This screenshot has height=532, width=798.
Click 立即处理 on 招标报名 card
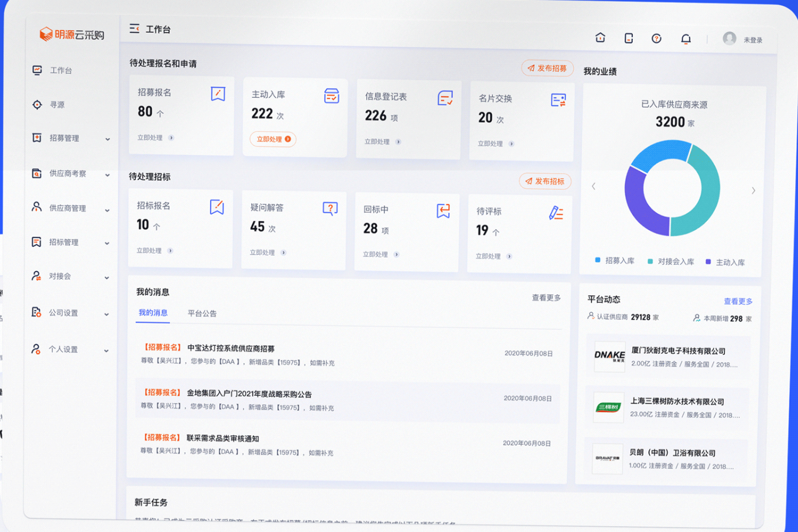[155, 250]
